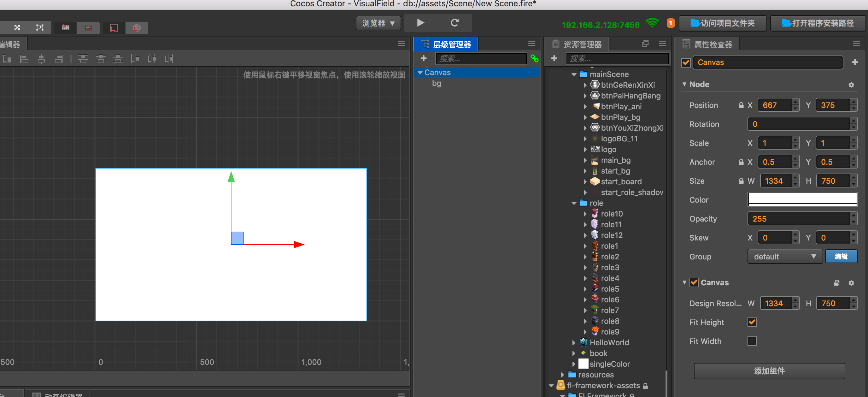This screenshot has width=868, height=397.
Task: Open the Group default dropdown
Action: pos(784,257)
